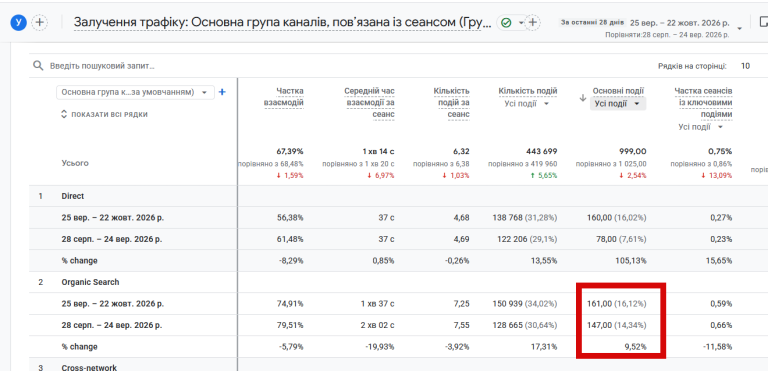Viewport: 768px width, 371px height.
Task: Click the total events value '443 699'
Action: [541, 151]
